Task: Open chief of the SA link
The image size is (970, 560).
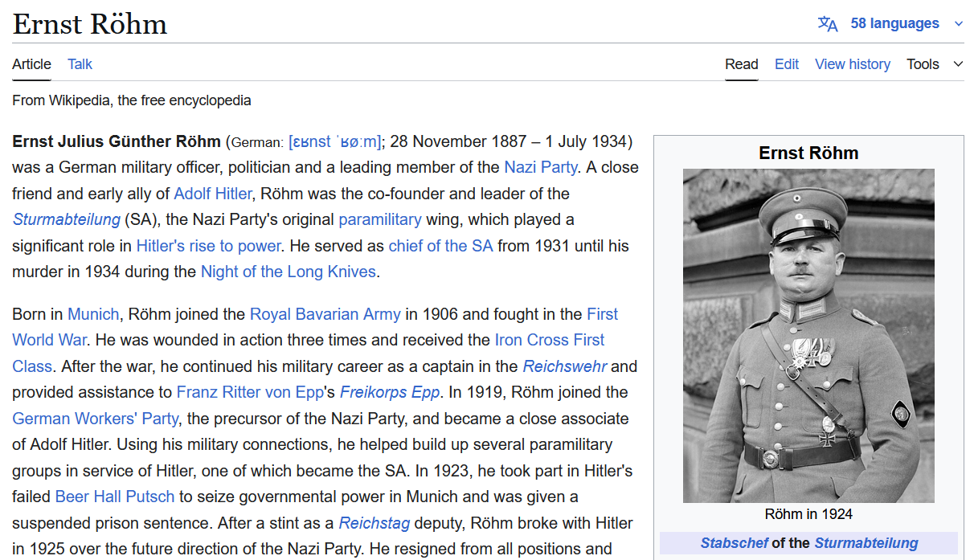Action: point(440,246)
